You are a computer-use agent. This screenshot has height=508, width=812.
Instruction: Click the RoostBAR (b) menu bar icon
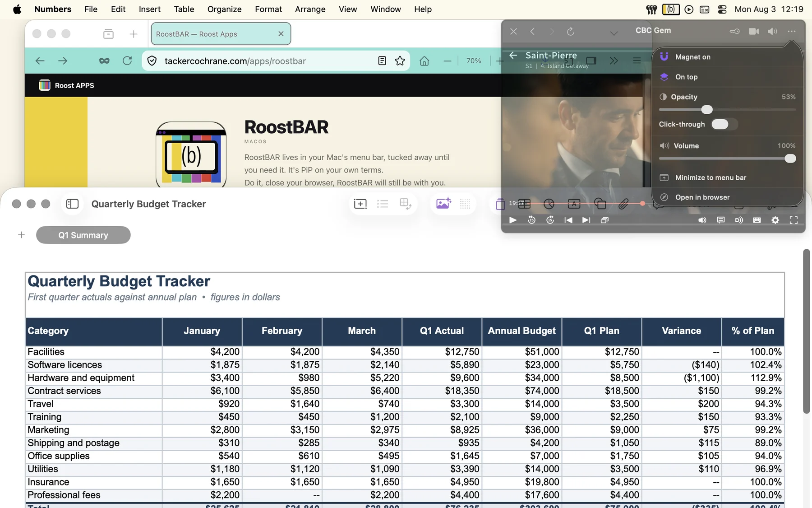[671, 9]
